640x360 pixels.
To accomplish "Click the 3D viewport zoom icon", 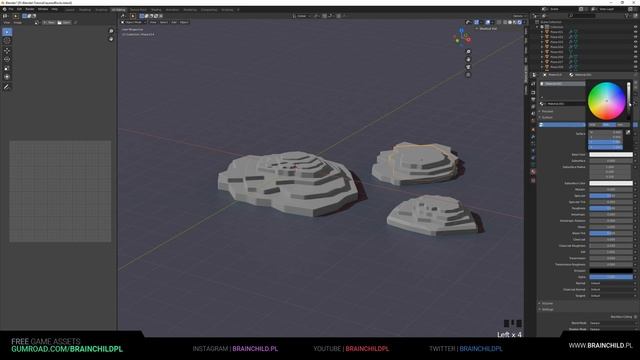I will click(468, 51).
